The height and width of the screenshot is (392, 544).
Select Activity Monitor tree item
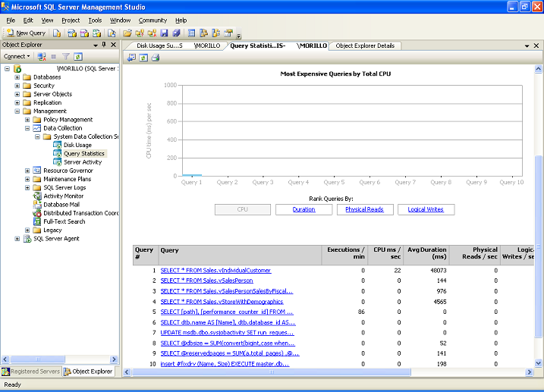point(64,196)
